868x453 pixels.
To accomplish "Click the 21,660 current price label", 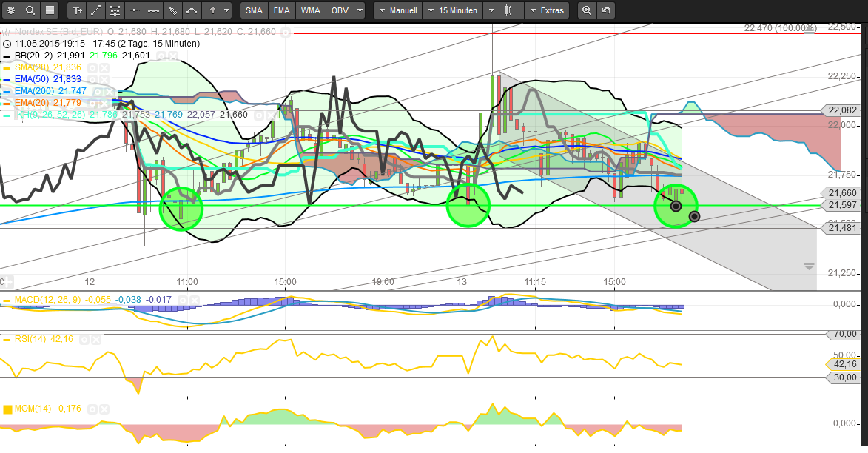I will tap(842, 193).
